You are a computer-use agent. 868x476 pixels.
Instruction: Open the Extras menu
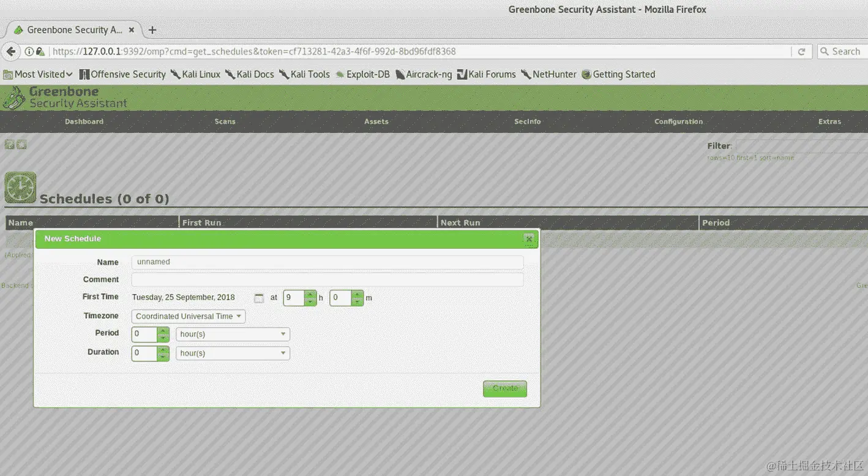pos(829,121)
